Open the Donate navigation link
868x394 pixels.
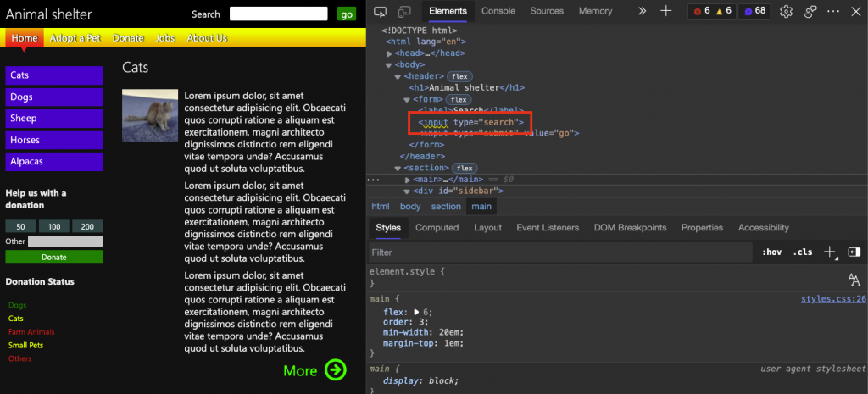pos(129,37)
